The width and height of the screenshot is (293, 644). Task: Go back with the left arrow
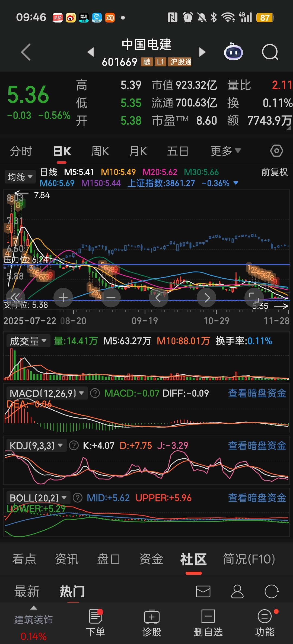click(x=26, y=52)
